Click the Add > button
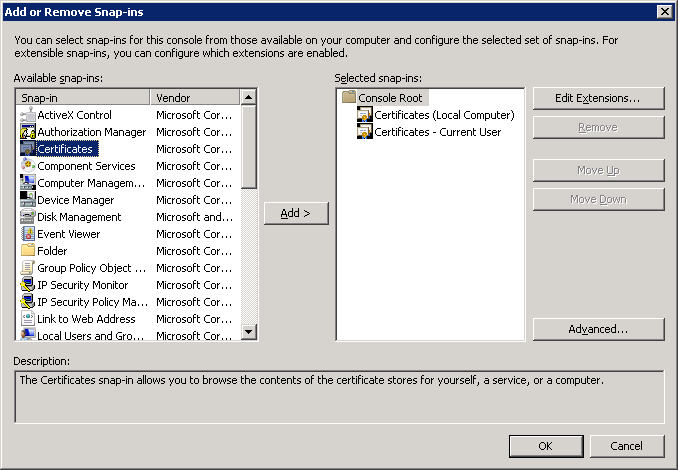The width and height of the screenshot is (678, 470). pyautogui.click(x=296, y=213)
